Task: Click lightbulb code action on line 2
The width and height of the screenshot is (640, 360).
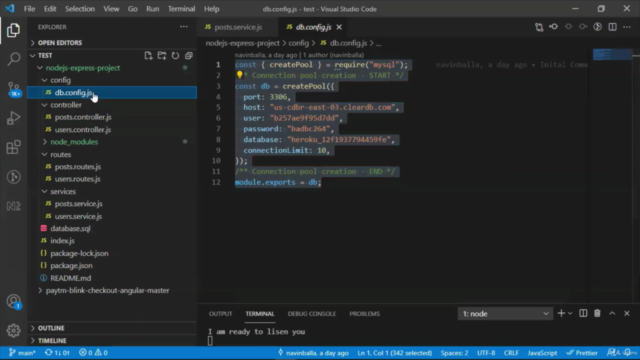Action: point(240,75)
